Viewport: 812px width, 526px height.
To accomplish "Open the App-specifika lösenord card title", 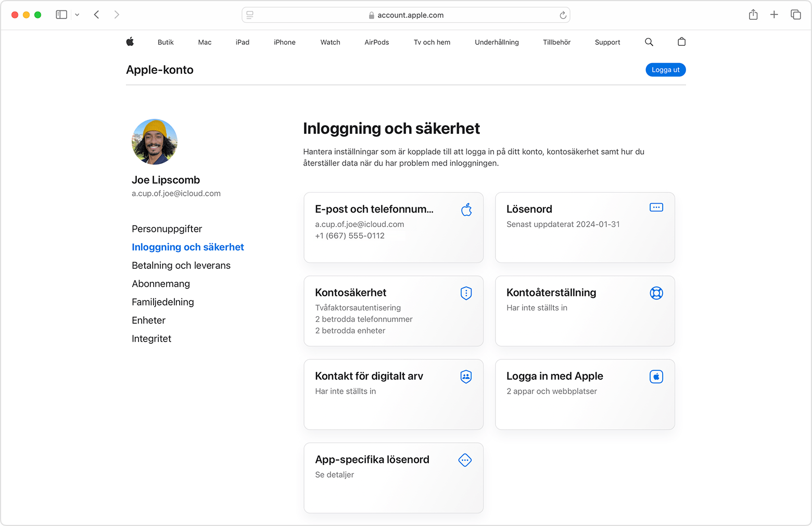I will coord(372,459).
